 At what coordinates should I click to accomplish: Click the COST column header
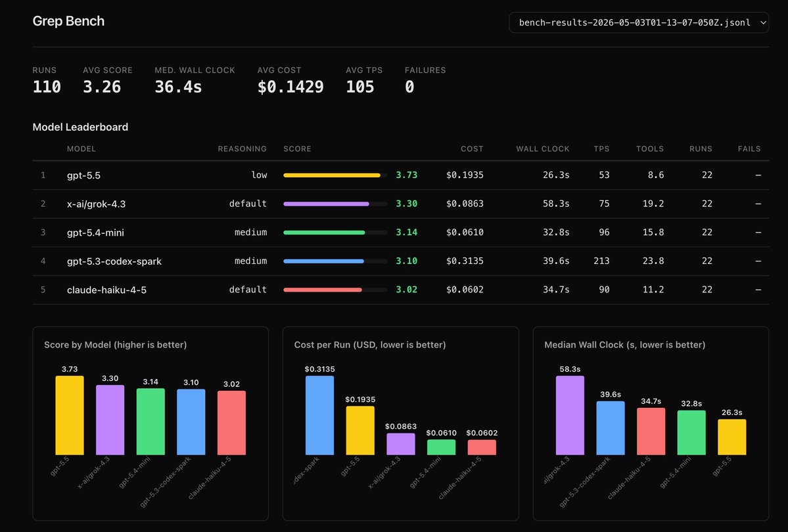pos(472,148)
